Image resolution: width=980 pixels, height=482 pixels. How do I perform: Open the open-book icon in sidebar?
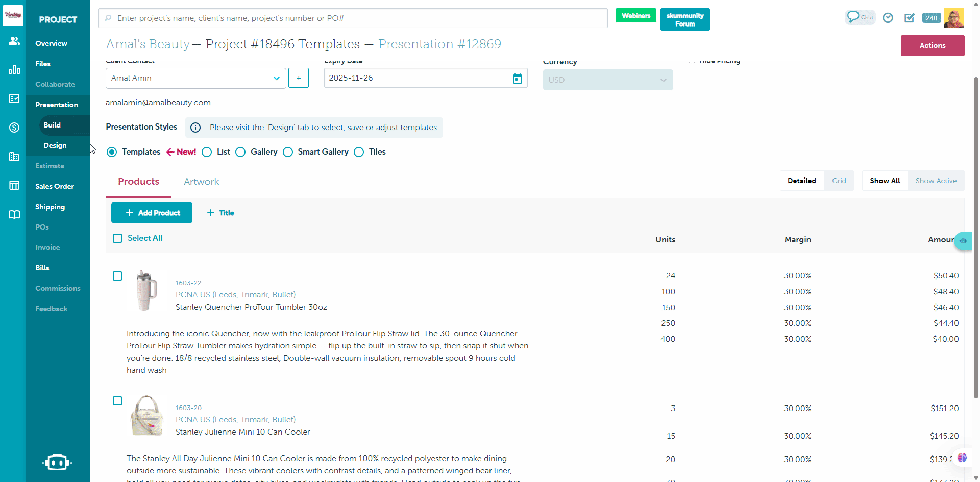pyautogui.click(x=14, y=214)
